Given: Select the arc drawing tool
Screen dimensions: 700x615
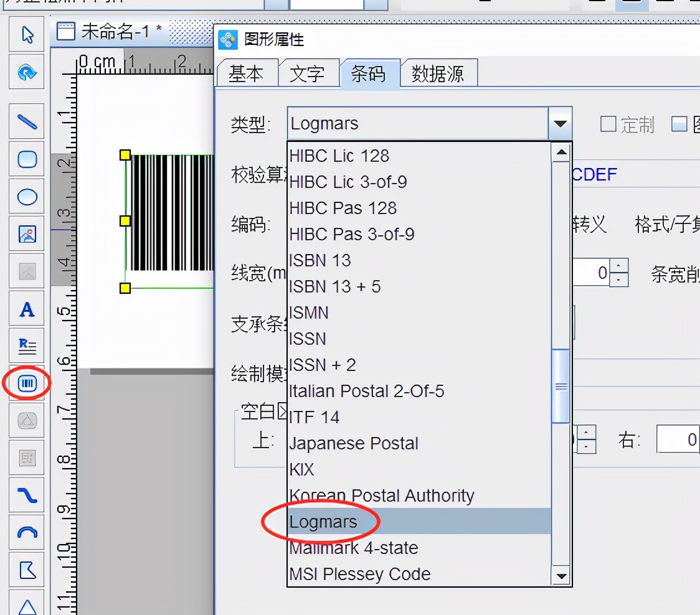Looking at the screenshot, I should 27,533.
